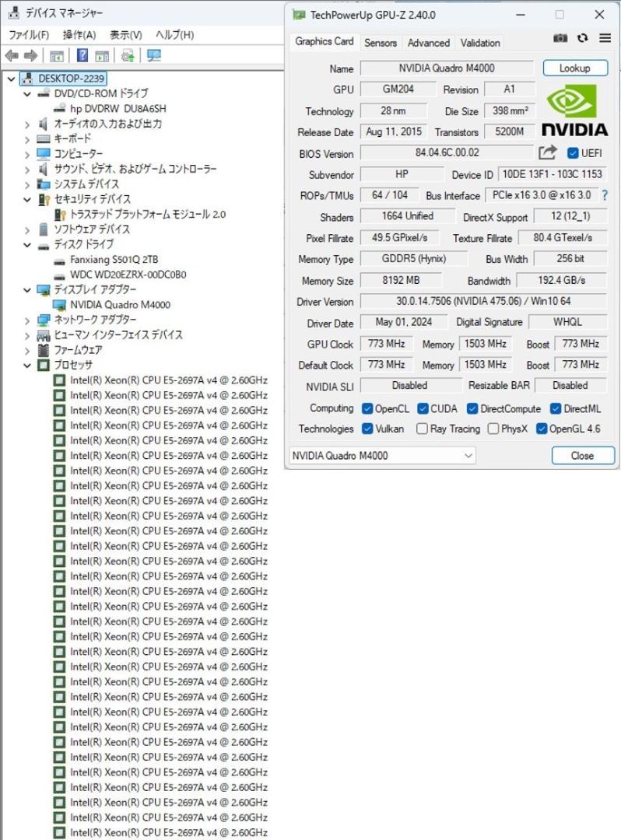Click the Lookup button
The width and height of the screenshot is (621, 840).
tap(575, 68)
